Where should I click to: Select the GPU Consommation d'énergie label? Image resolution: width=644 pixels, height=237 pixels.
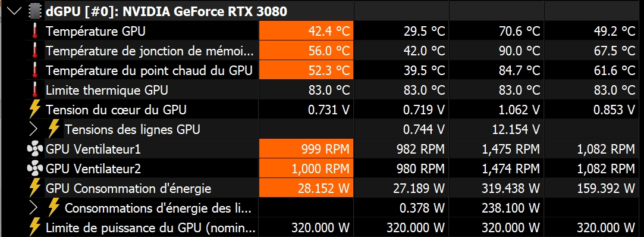[x=128, y=189]
